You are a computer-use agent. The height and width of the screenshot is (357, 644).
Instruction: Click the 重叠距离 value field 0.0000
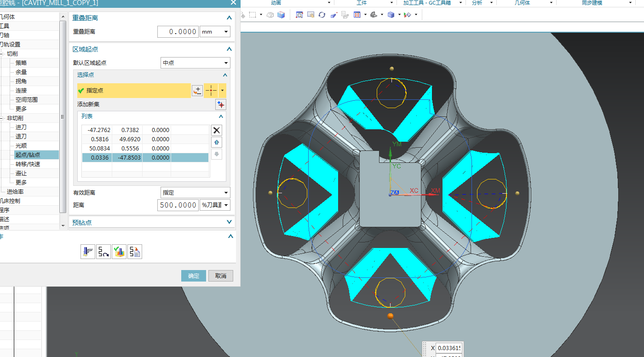178,32
